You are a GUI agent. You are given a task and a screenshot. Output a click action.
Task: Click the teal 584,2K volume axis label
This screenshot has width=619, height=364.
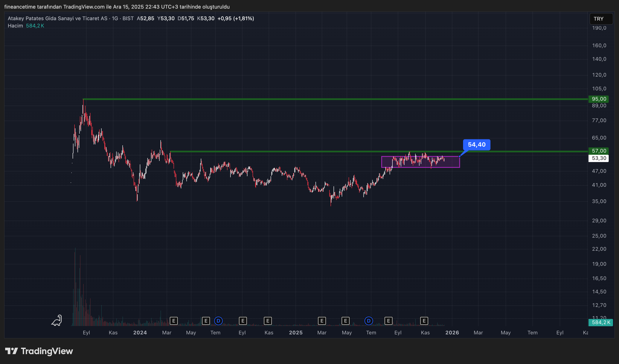[601, 323]
